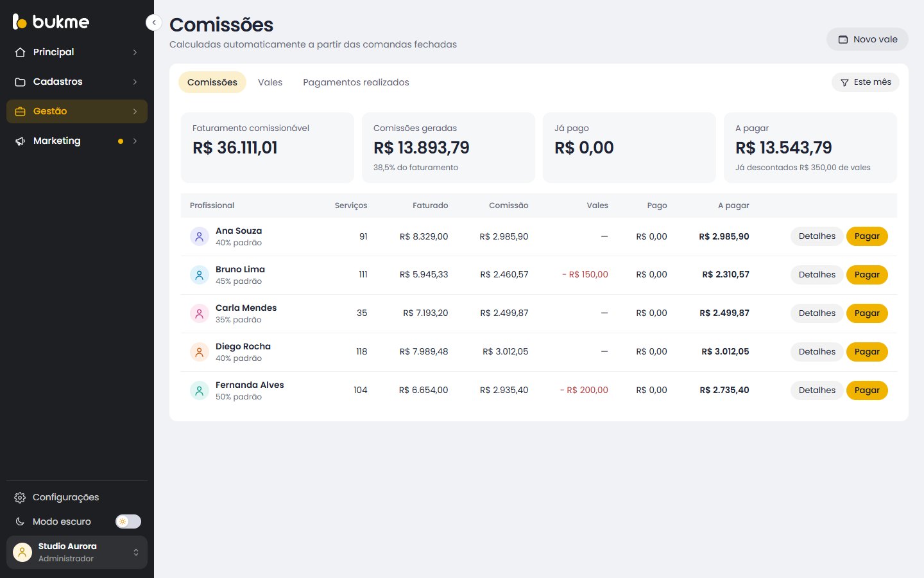This screenshot has width=924, height=578.
Task: Click Fernanda Alves's vale of R$ 200,00
Action: pyautogui.click(x=584, y=390)
